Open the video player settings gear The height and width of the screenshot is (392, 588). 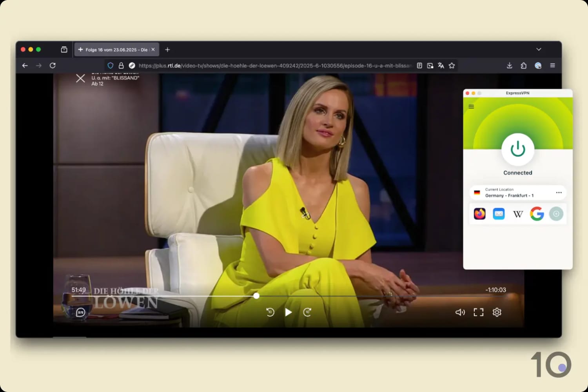[x=497, y=312]
